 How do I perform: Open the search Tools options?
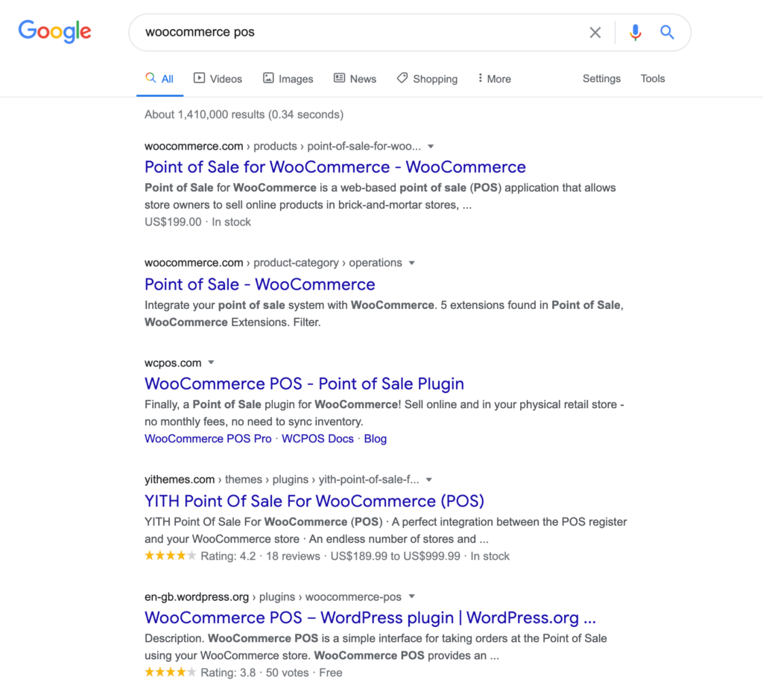[x=653, y=78]
